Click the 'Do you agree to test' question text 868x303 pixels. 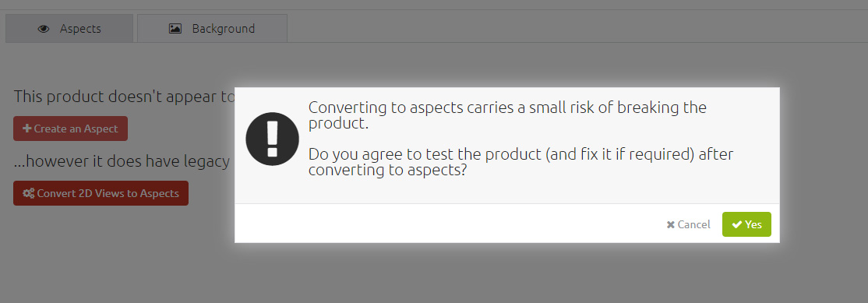click(x=521, y=161)
